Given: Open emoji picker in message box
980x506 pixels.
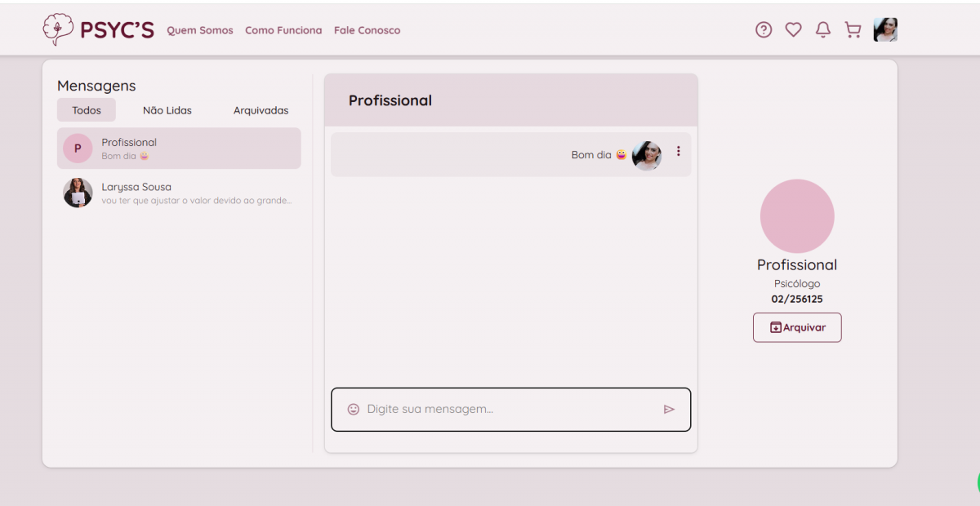Looking at the screenshot, I should click(353, 409).
